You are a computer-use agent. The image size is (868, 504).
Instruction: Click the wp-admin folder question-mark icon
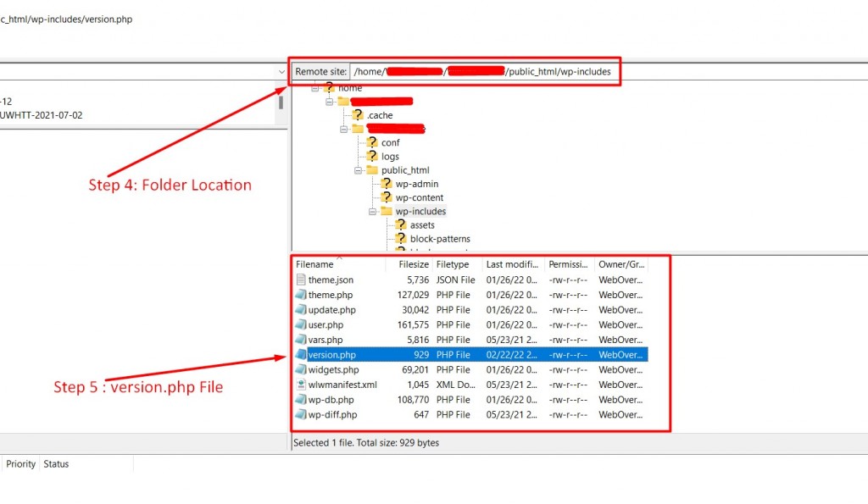pos(387,184)
